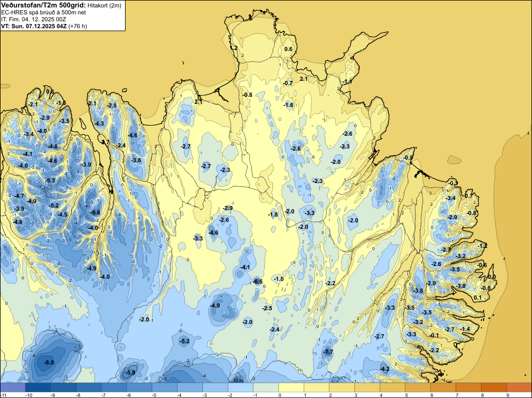Viewport: 532px width, 398px height.
Task: Click the legend tick label '9'
Action: 508,395
